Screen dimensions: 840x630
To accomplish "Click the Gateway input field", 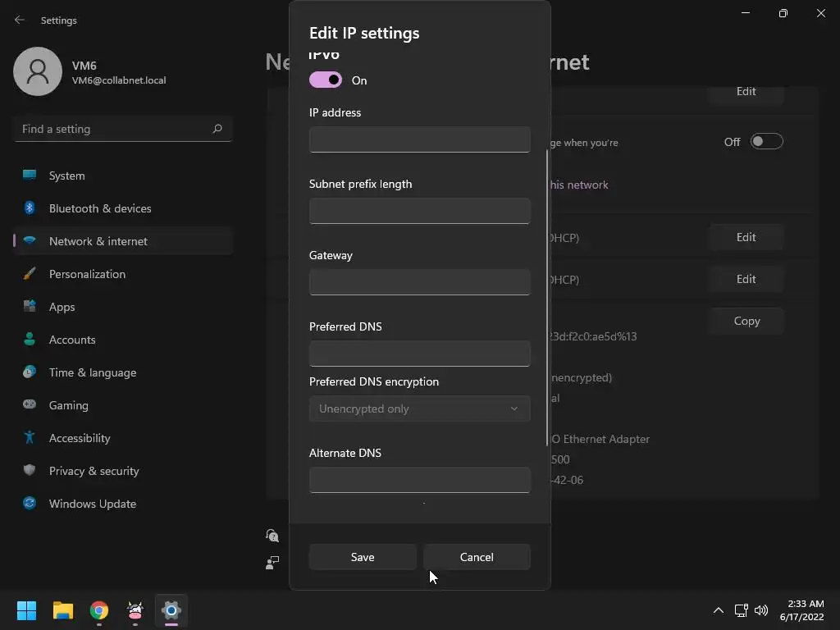I will (419, 282).
